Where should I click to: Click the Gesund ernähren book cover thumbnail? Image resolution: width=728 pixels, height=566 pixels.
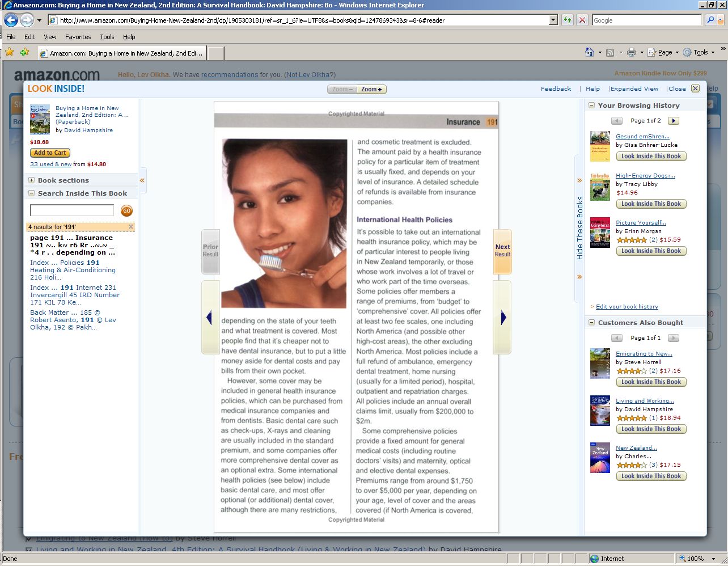pos(600,146)
